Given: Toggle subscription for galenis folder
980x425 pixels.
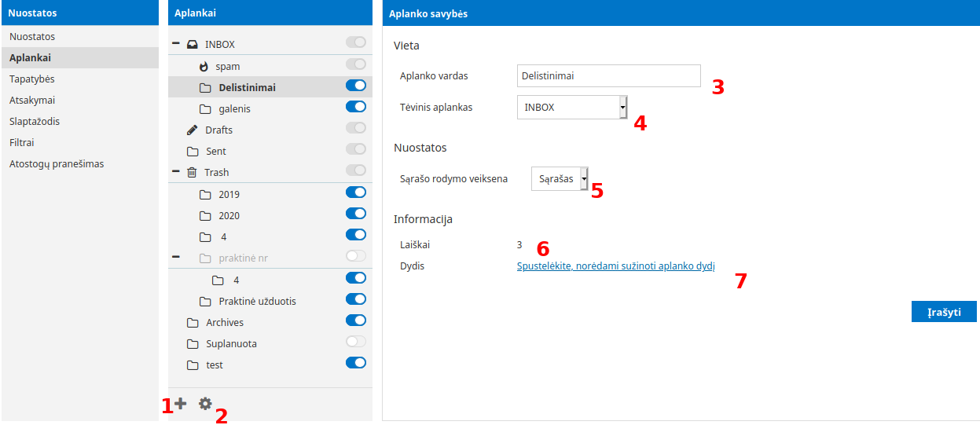Looking at the screenshot, I should coord(356,107).
